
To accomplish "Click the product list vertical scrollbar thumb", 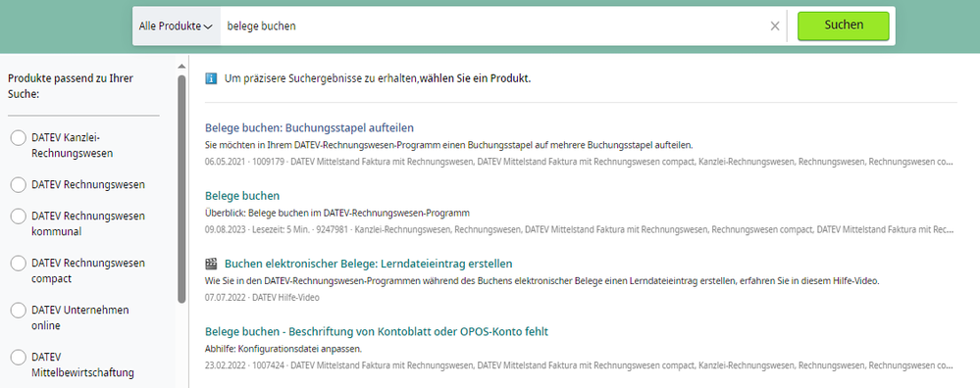I will tap(181, 189).
